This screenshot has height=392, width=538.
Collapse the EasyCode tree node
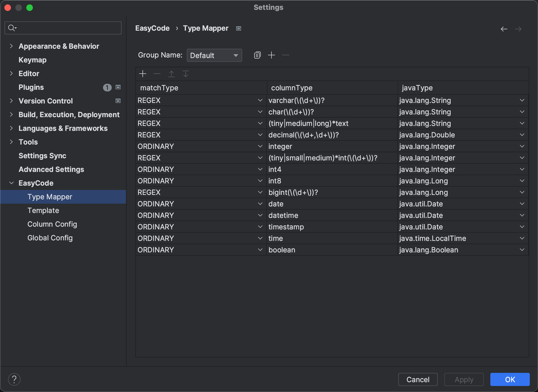[x=11, y=183]
